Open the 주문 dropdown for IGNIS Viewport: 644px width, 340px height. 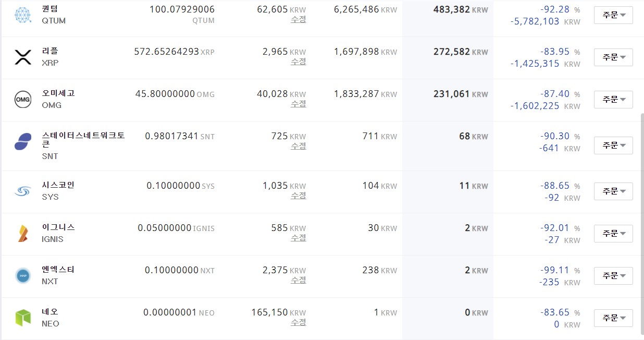tap(613, 234)
